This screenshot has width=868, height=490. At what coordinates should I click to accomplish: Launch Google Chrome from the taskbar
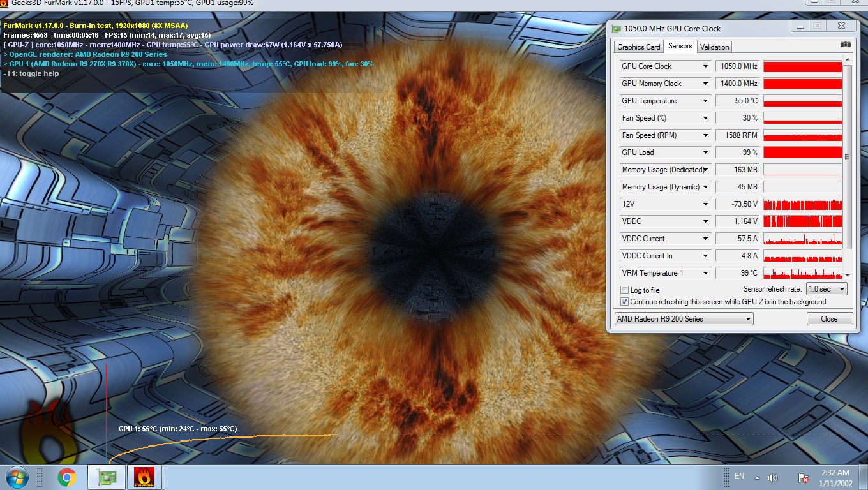click(x=66, y=477)
